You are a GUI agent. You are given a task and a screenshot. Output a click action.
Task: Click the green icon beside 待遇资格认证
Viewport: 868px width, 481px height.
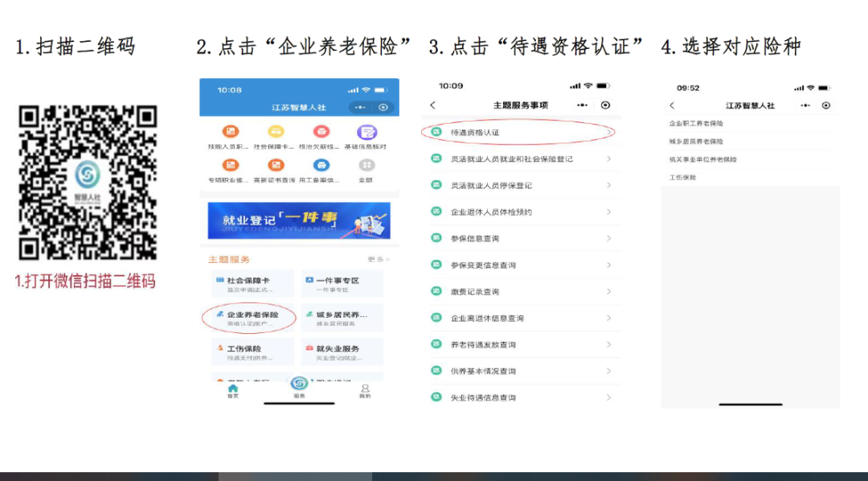pos(436,132)
